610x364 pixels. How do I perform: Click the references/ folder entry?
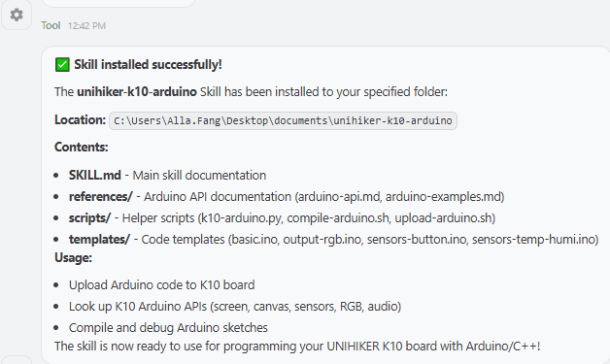pos(101,196)
